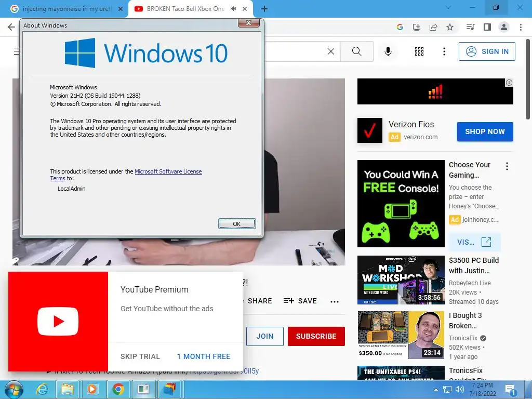
Task: Close the YouTube video tab
Action: click(x=245, y=9)
